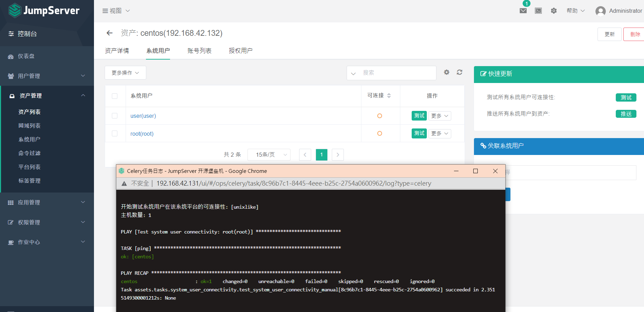
Task: Open 平台列表 in sidebar
Action: tap(30, 167)
